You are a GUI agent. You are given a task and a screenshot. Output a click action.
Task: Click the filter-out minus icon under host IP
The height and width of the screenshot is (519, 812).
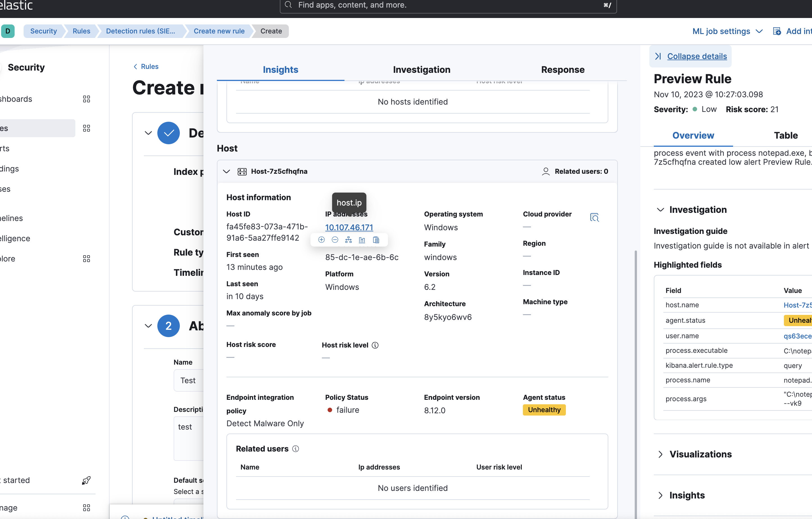click(x=335, y=240)
